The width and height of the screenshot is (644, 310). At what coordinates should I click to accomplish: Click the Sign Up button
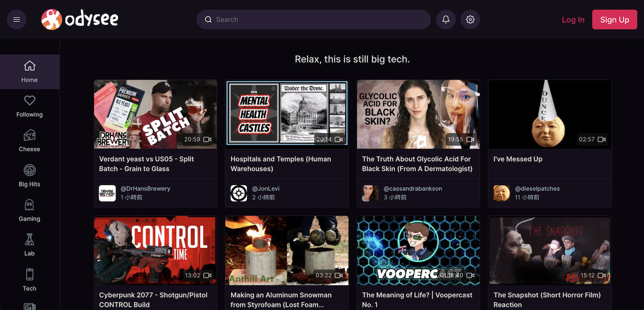(615, 20)
